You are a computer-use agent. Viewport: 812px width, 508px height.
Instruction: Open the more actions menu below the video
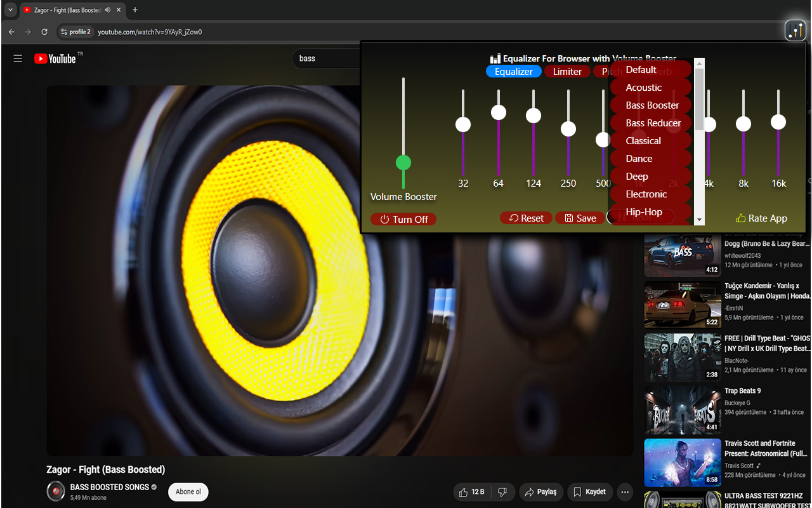coord(625,491)
